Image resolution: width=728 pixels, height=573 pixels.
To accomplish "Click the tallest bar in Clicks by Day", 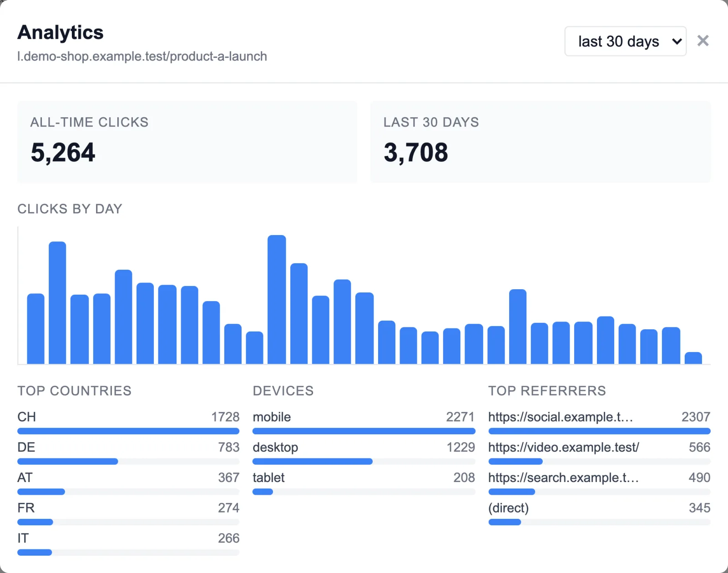I will tap(277, 299).
